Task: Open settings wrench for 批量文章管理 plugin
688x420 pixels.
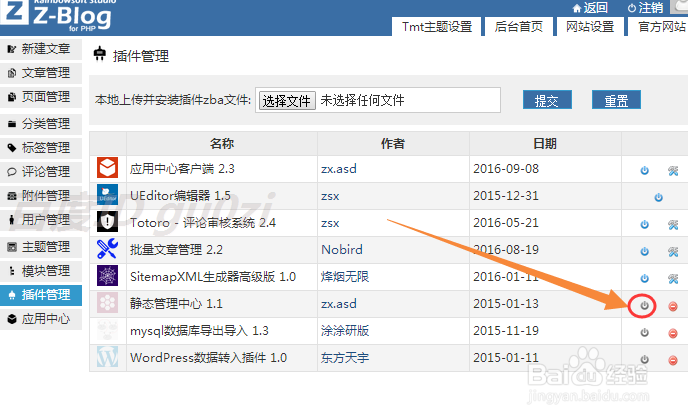Action: click(673, 251)
